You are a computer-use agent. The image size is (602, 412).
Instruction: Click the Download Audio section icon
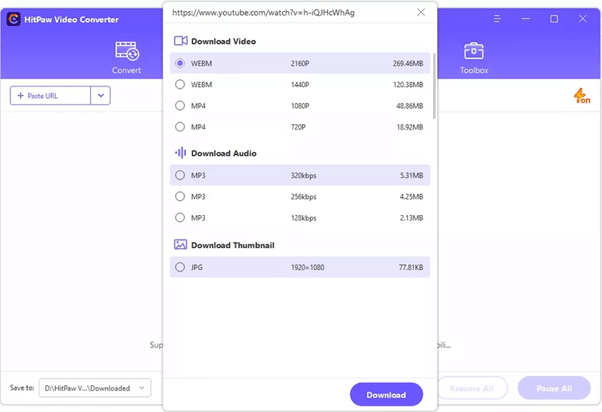coord(180,153)
